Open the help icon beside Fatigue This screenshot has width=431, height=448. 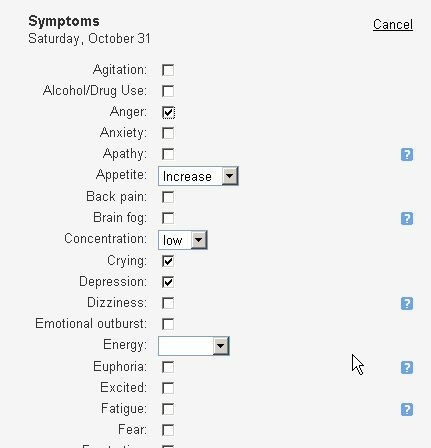[x=407, y=409]
